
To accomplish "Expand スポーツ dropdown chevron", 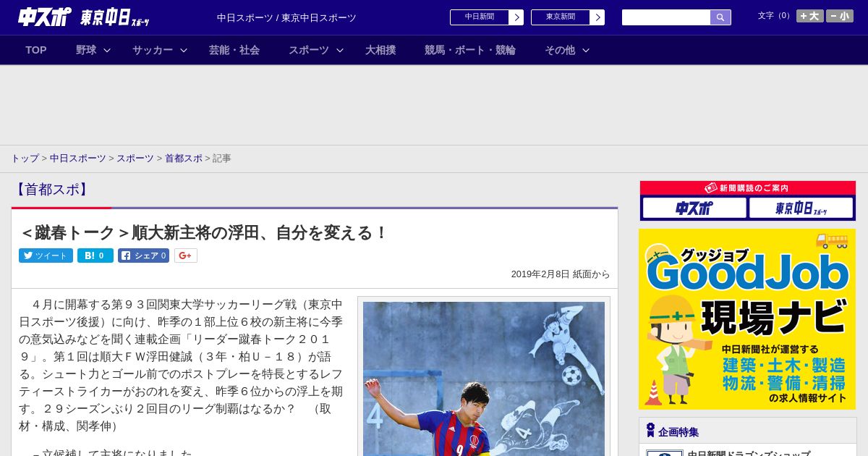I will click(x=340, y=50).
